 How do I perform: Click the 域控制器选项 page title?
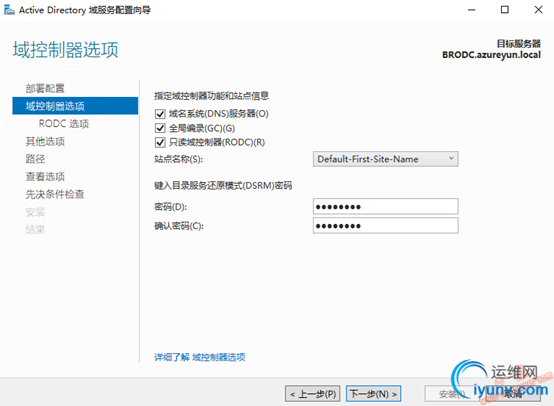[66, 49]
